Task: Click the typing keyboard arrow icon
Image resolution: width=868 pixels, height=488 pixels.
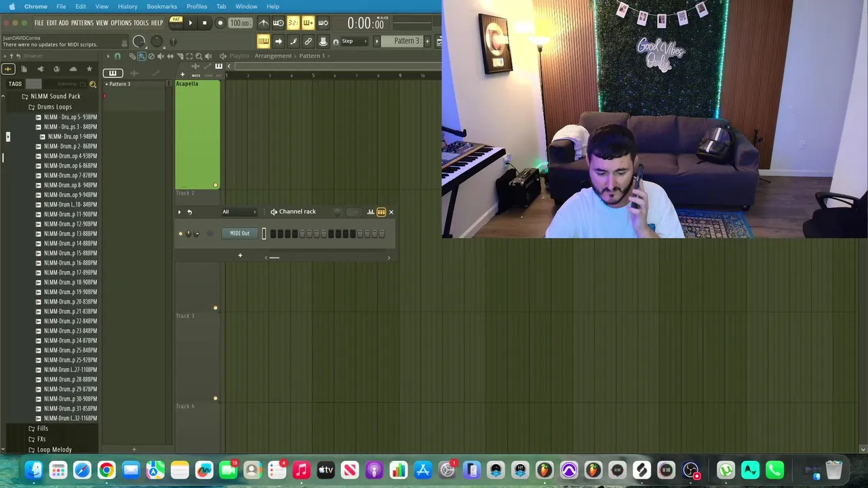Action: pyautogui.click(x=279, y=41)
